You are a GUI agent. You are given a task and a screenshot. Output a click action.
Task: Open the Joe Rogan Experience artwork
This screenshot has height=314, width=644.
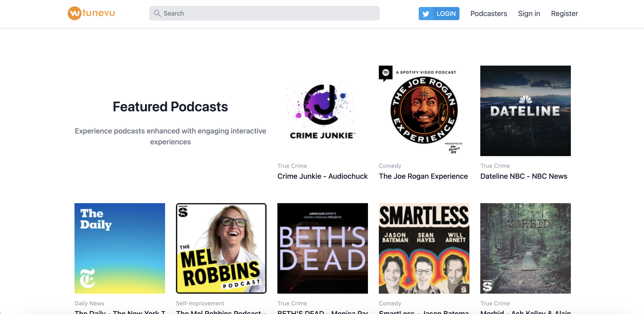point(424,111)
